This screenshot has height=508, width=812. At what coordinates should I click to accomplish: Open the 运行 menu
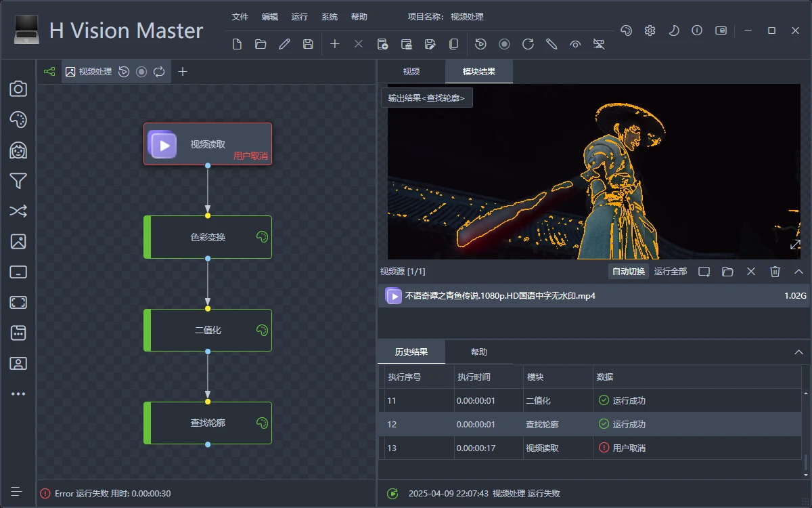(299, 17)
